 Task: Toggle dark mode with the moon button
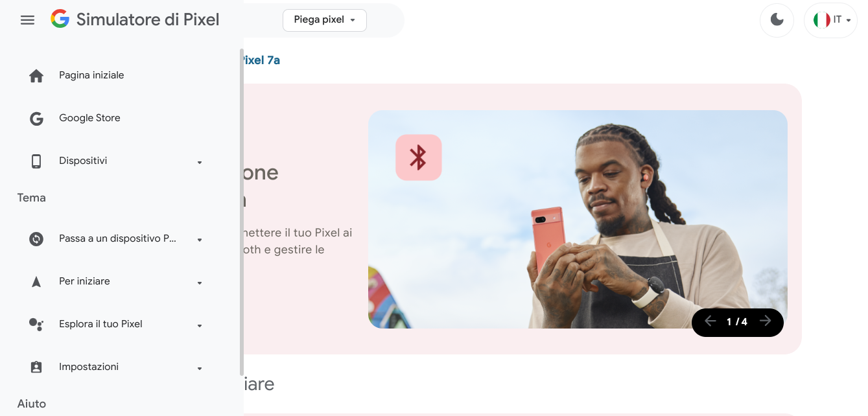[777, 20]
